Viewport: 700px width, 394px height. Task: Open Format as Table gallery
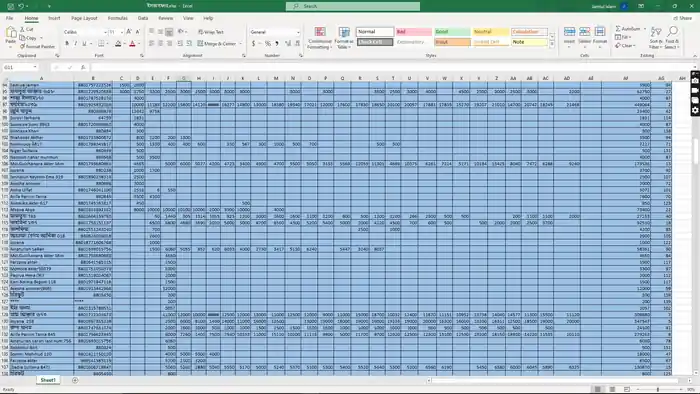pos(344,38)
